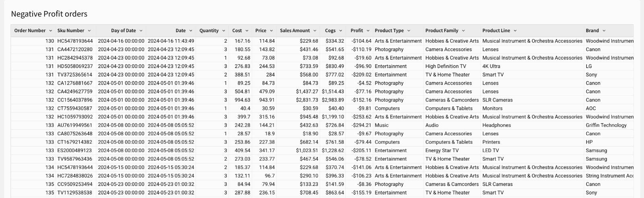Click the Quantity column dropdown chevron
Viewport: 644px width, 198px height.
[x=224, y=31]
